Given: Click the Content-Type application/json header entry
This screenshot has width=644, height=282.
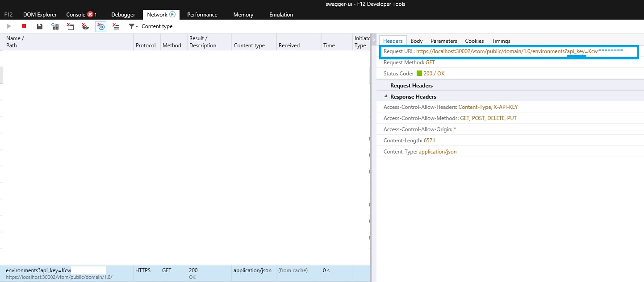Looking at the screenshot, I should (x=420, y=152).
